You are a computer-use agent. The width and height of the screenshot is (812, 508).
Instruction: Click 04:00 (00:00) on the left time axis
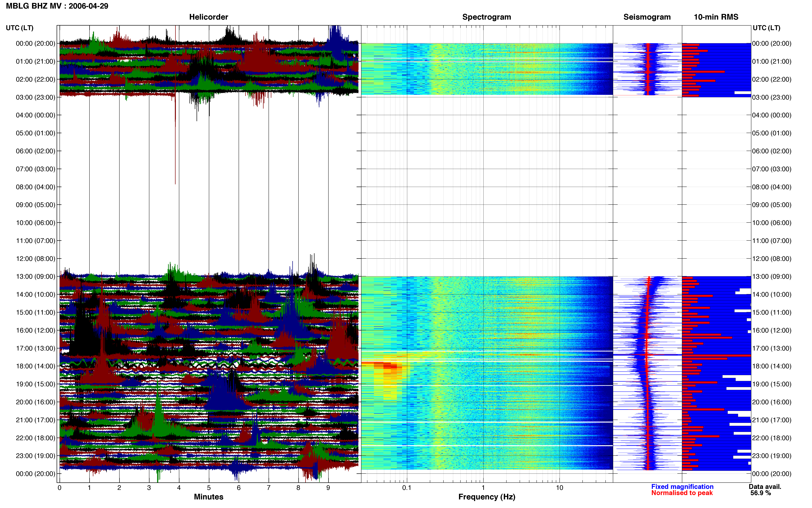pyautogui.click(x=35, y=115)
